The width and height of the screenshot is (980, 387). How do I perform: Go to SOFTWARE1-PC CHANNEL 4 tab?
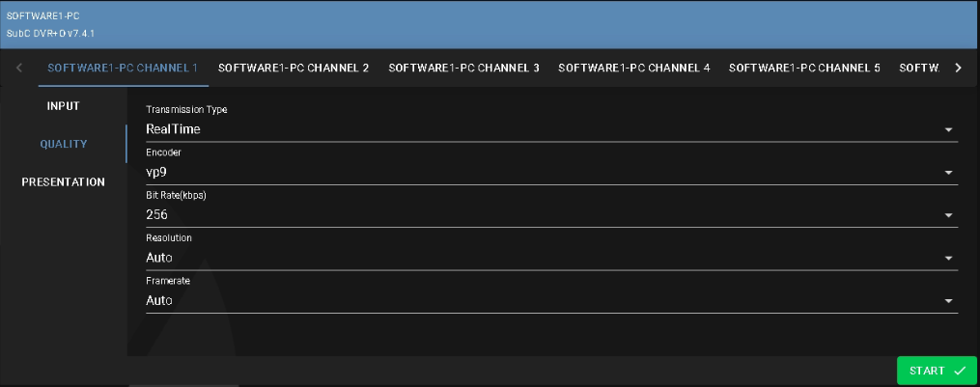click(633, 69)
